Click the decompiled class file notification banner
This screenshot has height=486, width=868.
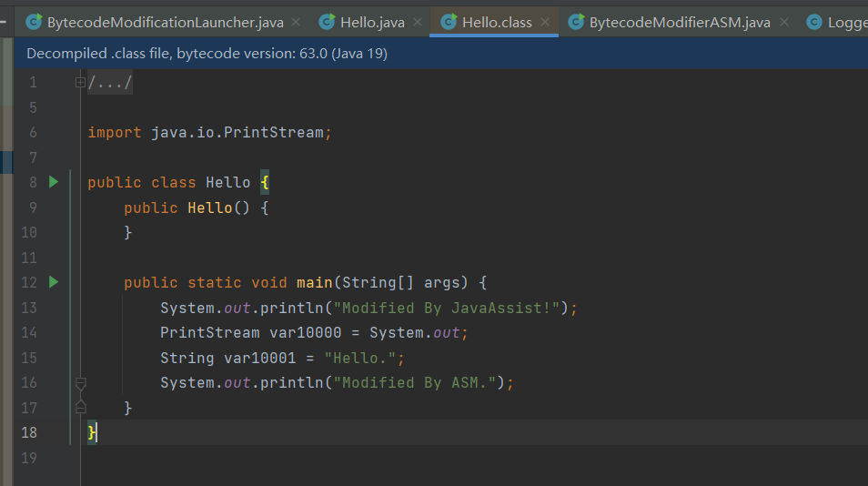[x=440, y=53]
